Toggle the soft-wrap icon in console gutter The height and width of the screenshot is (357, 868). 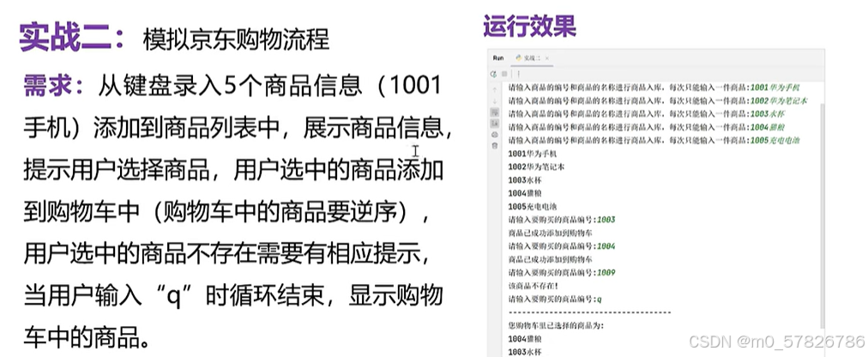[x=494, y=112]
